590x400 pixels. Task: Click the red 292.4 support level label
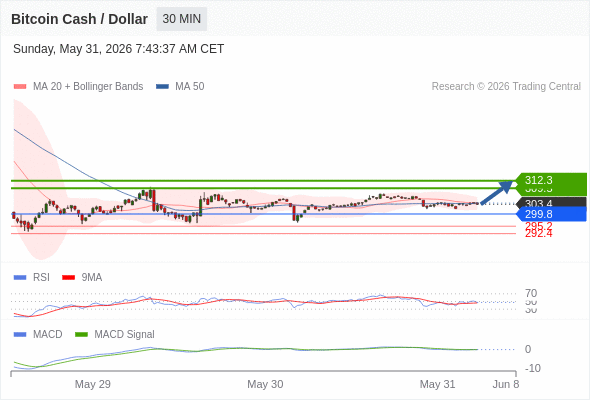tap(539, 234)
